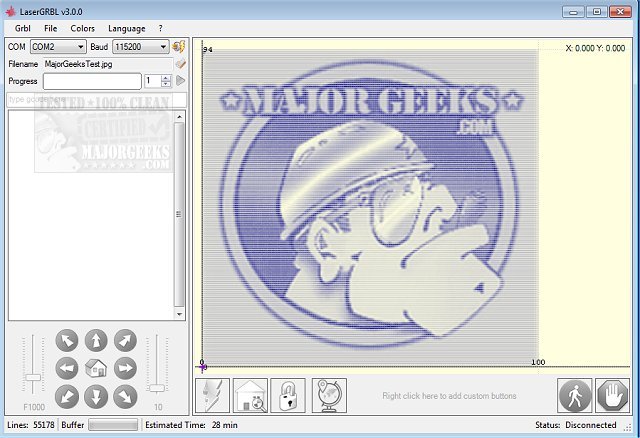Click the connect lightning plug icon
The image size is (640, 438).
tap(179, 47)
